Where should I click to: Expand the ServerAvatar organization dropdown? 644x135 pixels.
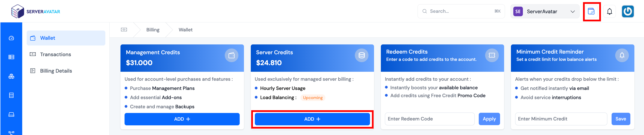coord(545,12)
